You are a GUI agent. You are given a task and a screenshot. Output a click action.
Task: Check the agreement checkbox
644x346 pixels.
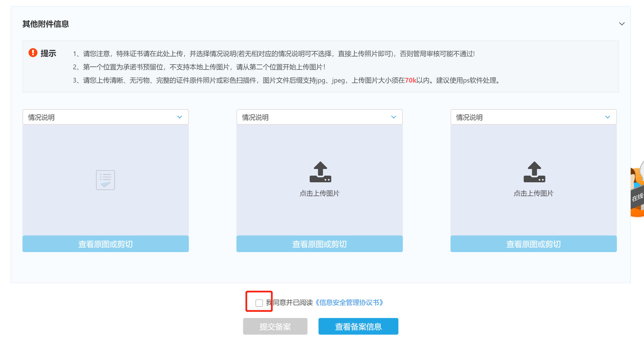[259, 303]
